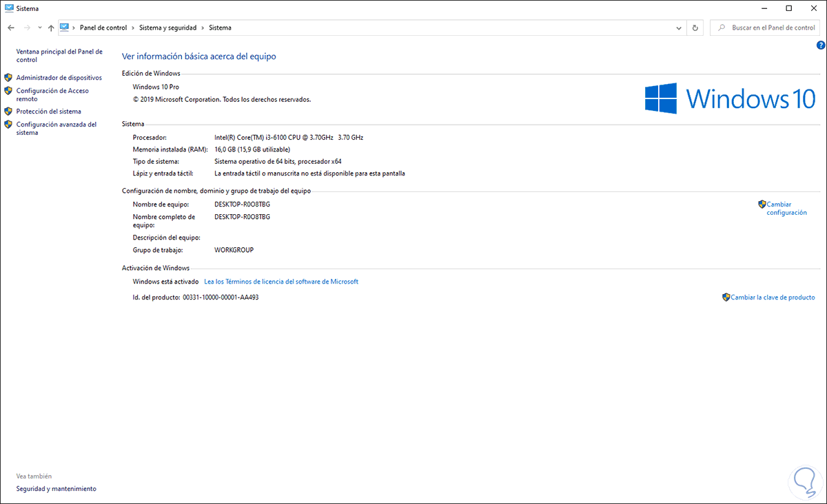The width and height of the screenshot is (827, 504).
Task: Click shield icon beside Protección del sistema
Action: 8,111
